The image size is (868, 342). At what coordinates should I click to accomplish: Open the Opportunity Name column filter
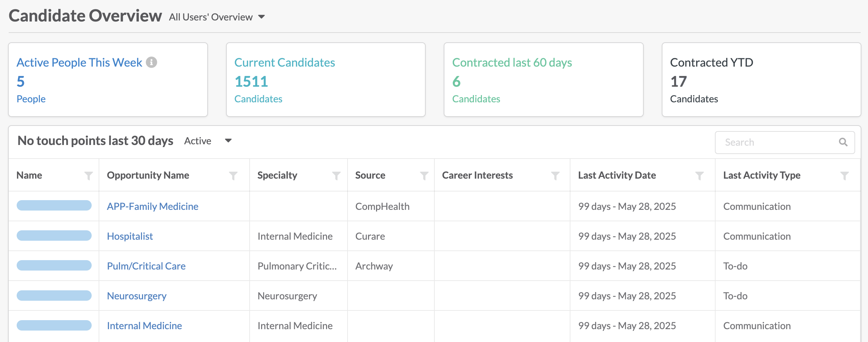(233, 176)
